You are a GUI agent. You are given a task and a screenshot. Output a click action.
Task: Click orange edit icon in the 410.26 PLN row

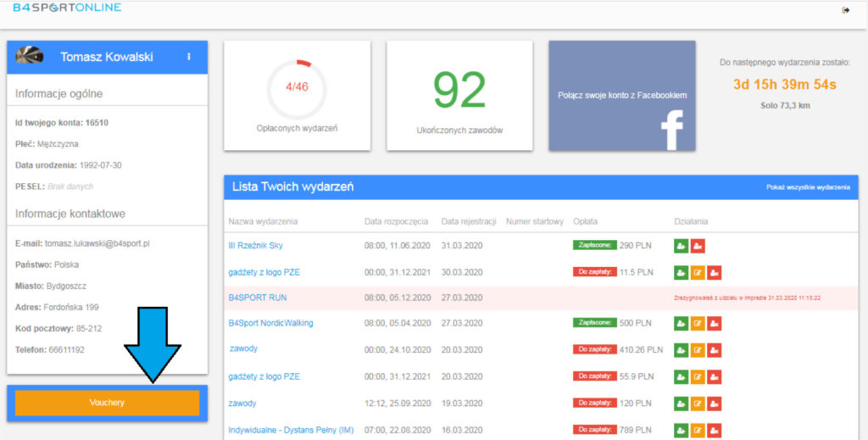click(x=698, y=350)
